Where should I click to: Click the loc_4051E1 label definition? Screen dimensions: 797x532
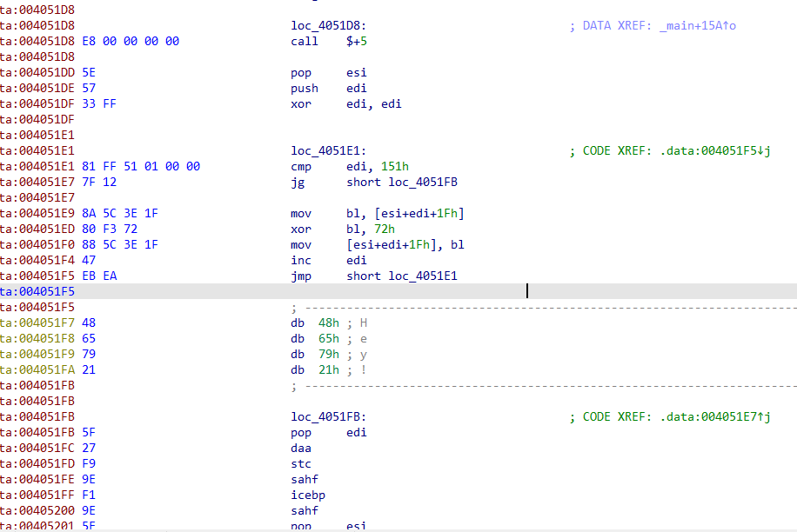tap(328, 151)
